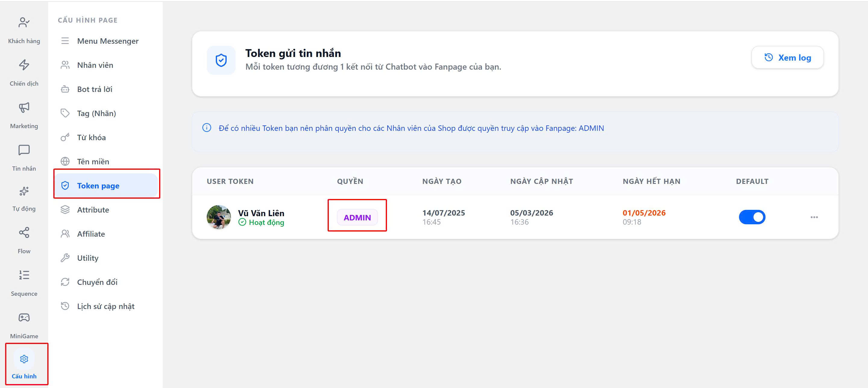Click Vũ Văn Liên's avatar thumbnail

click(219, 217)
